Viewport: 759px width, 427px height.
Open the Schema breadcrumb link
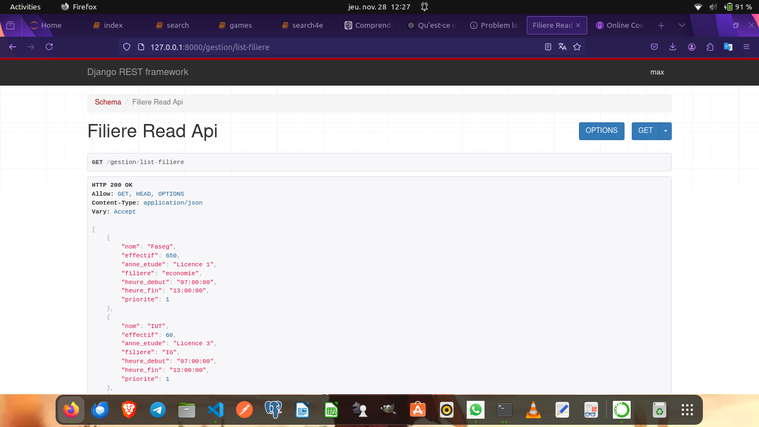point(107,102)
